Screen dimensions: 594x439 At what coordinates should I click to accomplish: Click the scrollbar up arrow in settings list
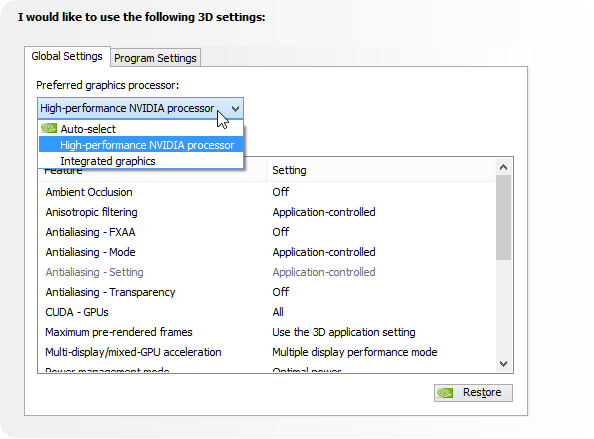(x=503, y=167)
